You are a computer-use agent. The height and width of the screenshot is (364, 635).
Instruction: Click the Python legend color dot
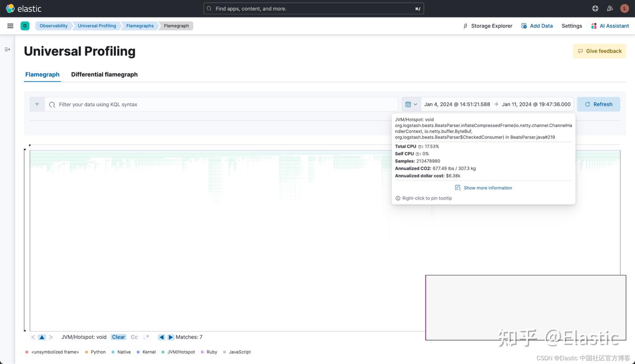click(x=86, y=352)
